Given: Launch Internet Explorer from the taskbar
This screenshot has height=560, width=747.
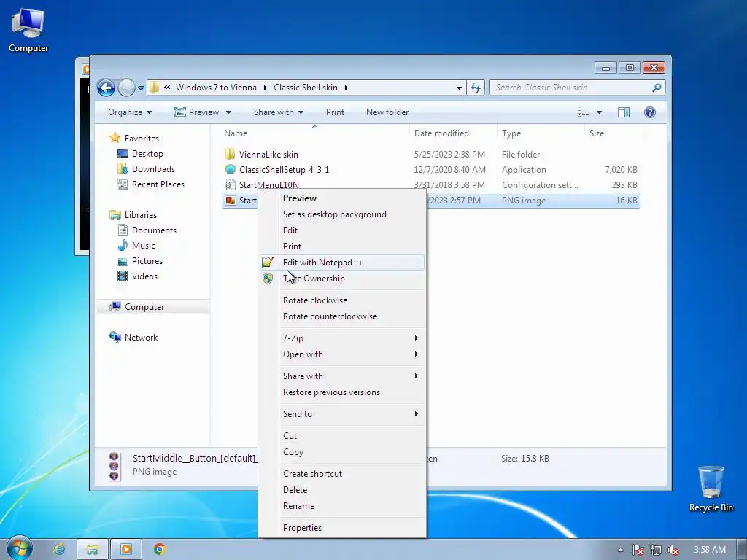Looking at the screenshot, I should click(x=59, y=549).
